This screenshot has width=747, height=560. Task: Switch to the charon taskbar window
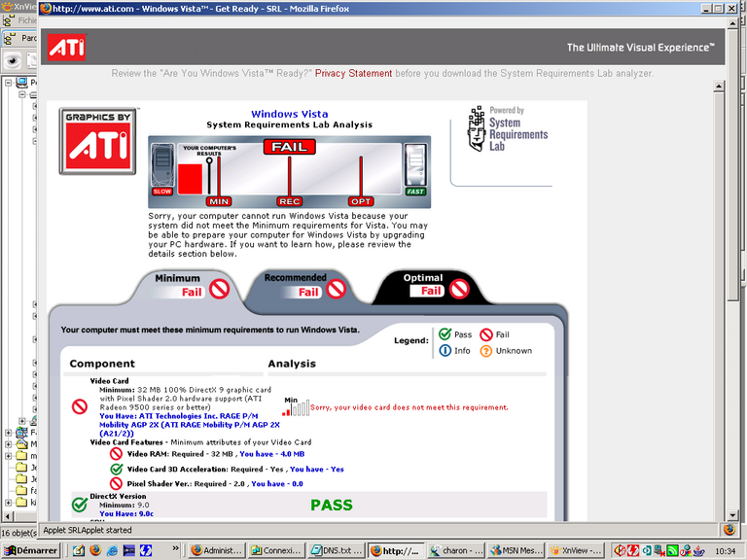point(456,550)
